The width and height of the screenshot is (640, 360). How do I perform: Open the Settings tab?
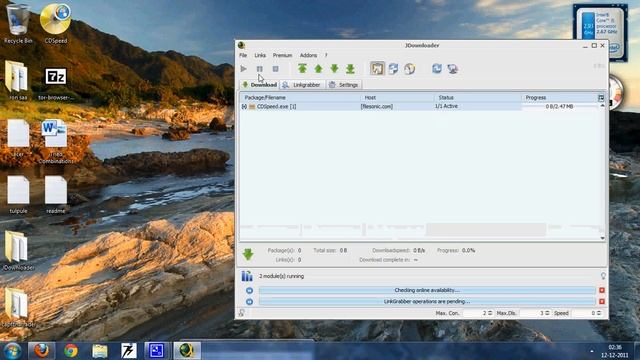(344, 85)
